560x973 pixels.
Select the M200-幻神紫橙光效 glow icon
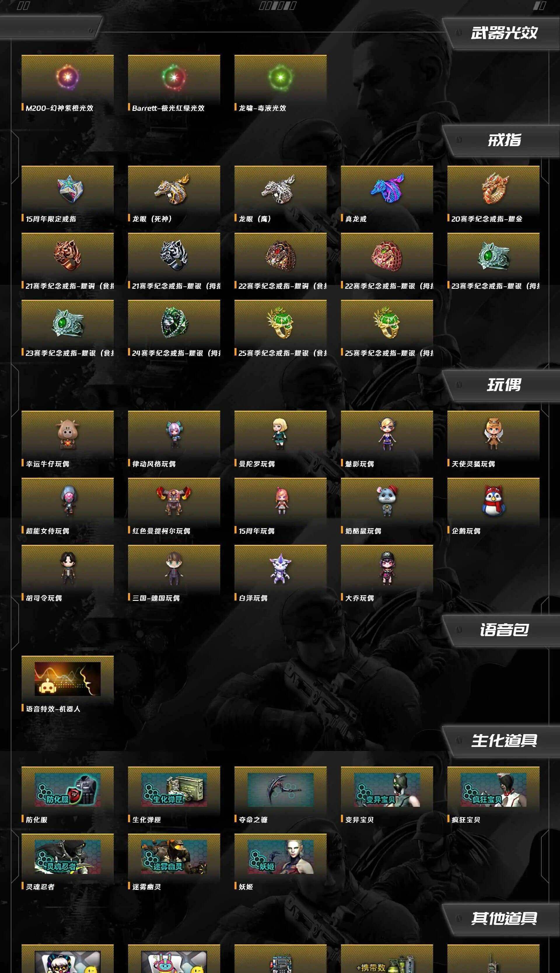coord(68,77)
